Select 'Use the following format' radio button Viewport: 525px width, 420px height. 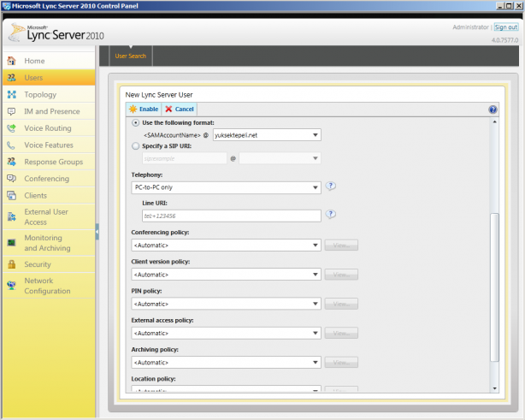click(135, 123)
